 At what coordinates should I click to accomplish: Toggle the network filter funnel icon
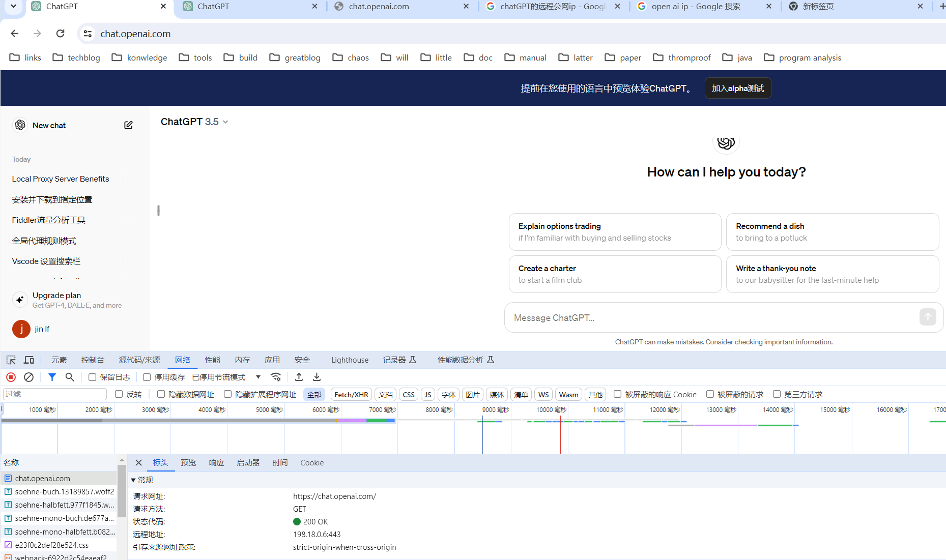(52, 377)
